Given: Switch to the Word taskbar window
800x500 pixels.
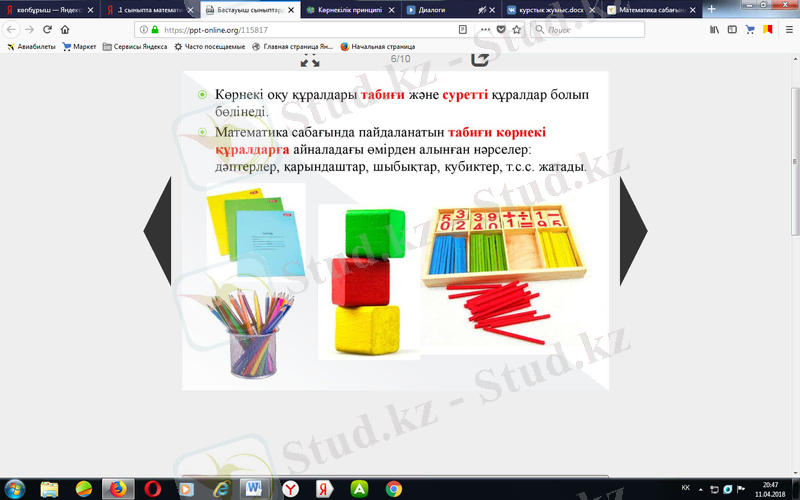Looking at the screenshot, I should tap(255, 489).
